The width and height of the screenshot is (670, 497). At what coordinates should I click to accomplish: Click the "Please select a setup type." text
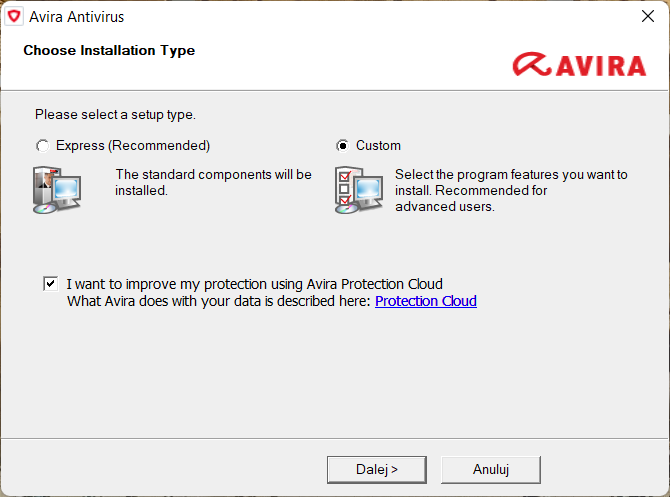tap(115, 115)
